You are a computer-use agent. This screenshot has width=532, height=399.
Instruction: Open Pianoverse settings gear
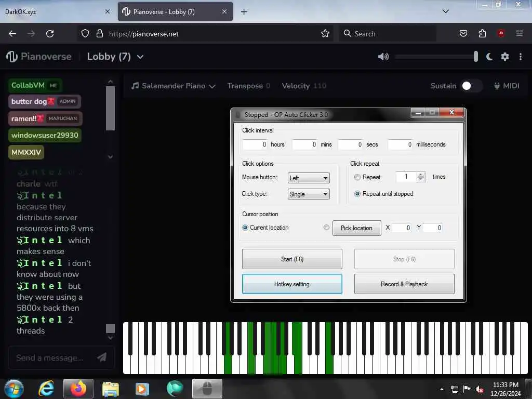pos(505,57)
